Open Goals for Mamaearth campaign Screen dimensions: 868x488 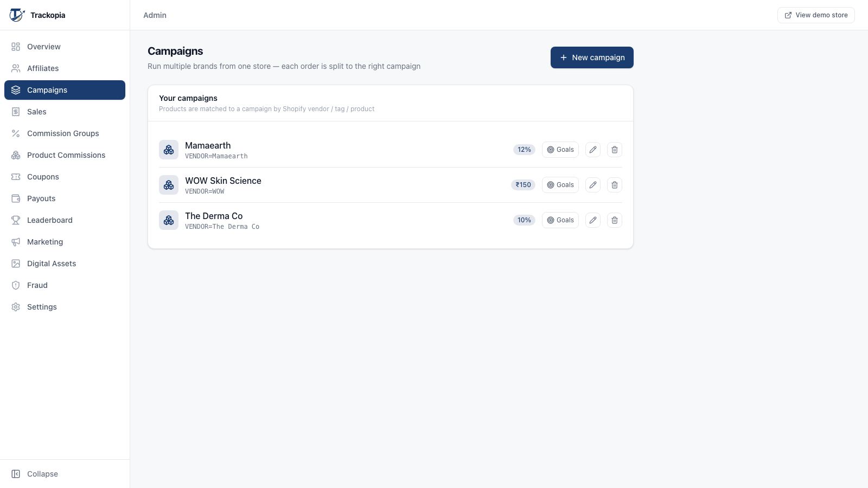pyautogui.click(x=560, y=150)
